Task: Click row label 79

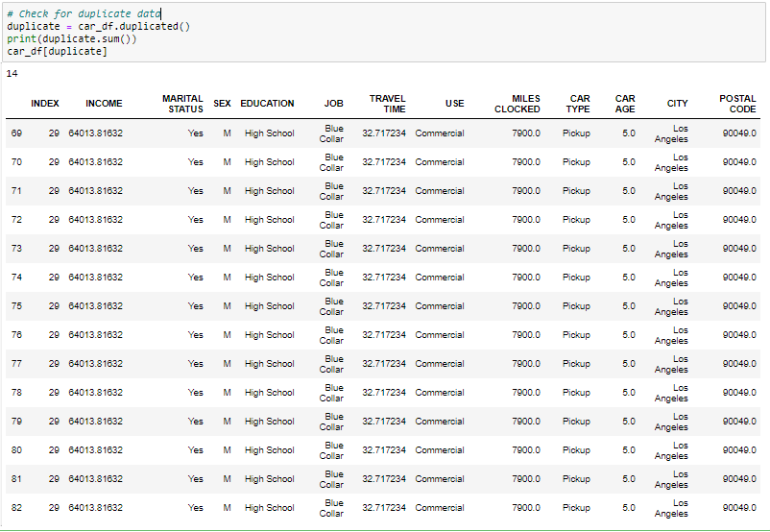Action: (16, 422)
